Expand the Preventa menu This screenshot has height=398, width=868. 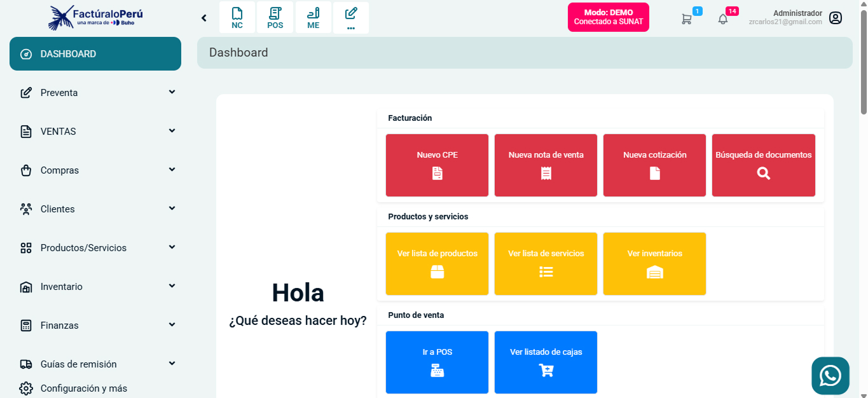95,93
